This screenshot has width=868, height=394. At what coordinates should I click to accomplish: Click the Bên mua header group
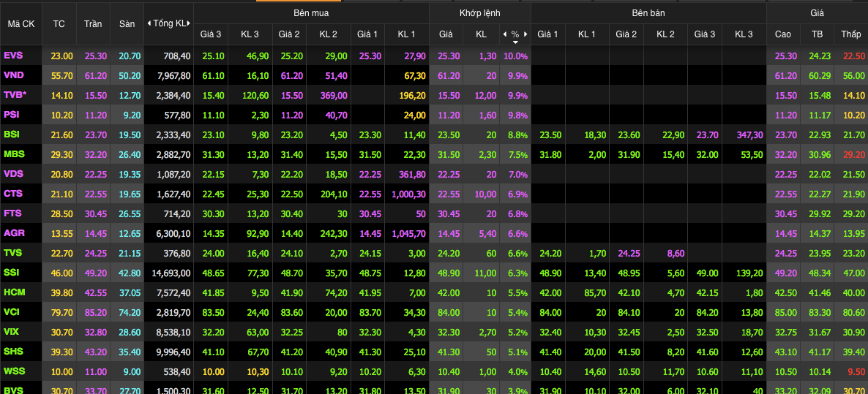pos(311,13)
